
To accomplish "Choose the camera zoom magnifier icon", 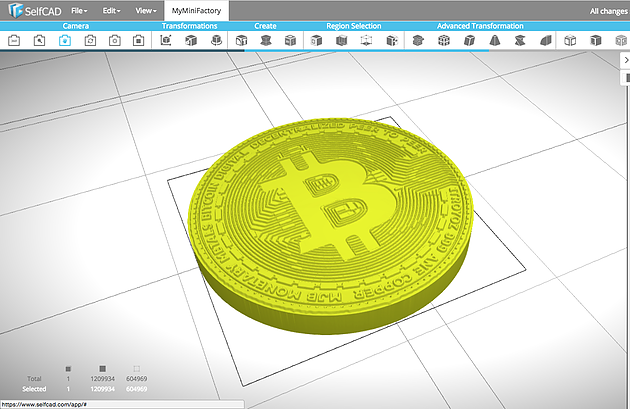I will (x=39, y=40).
